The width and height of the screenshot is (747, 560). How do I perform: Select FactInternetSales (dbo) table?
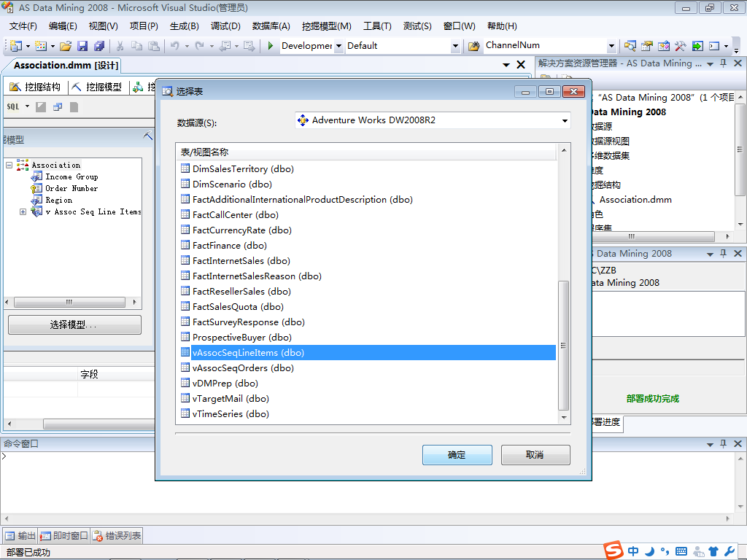241,261
